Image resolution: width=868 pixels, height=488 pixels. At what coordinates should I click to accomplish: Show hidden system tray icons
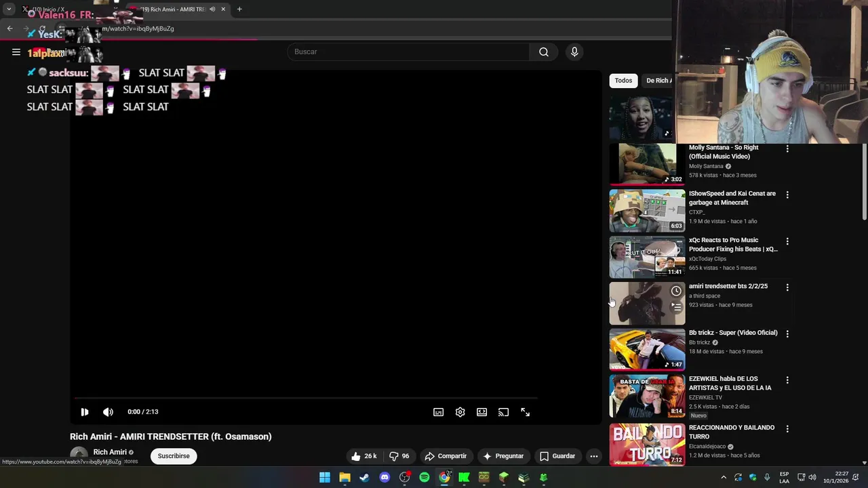pyautogui.click(x=724, y=478)
